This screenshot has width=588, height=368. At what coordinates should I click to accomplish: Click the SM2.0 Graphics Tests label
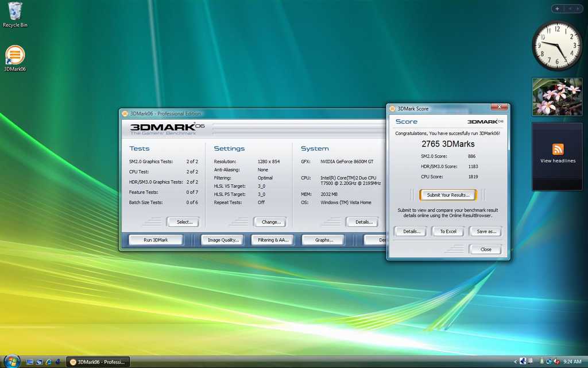[151, 162]
